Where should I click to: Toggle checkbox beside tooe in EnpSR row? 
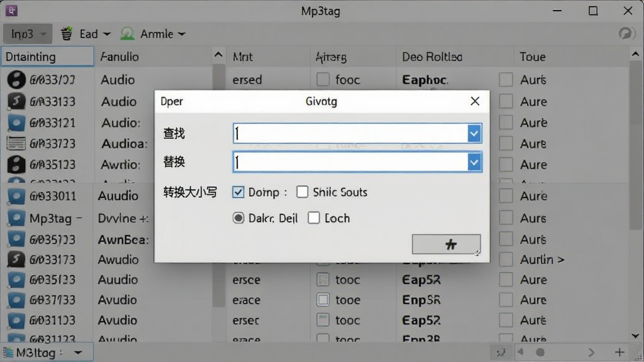point(323,300)
